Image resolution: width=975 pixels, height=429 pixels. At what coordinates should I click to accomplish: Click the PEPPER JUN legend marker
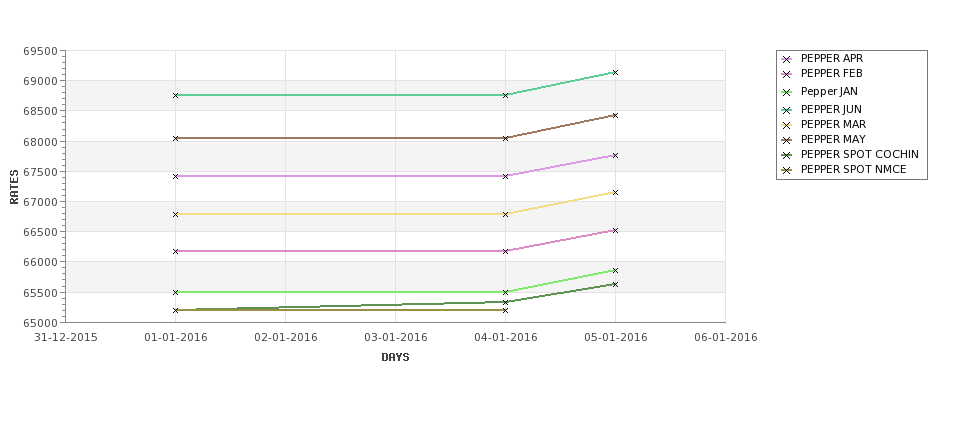pos(786,110)
